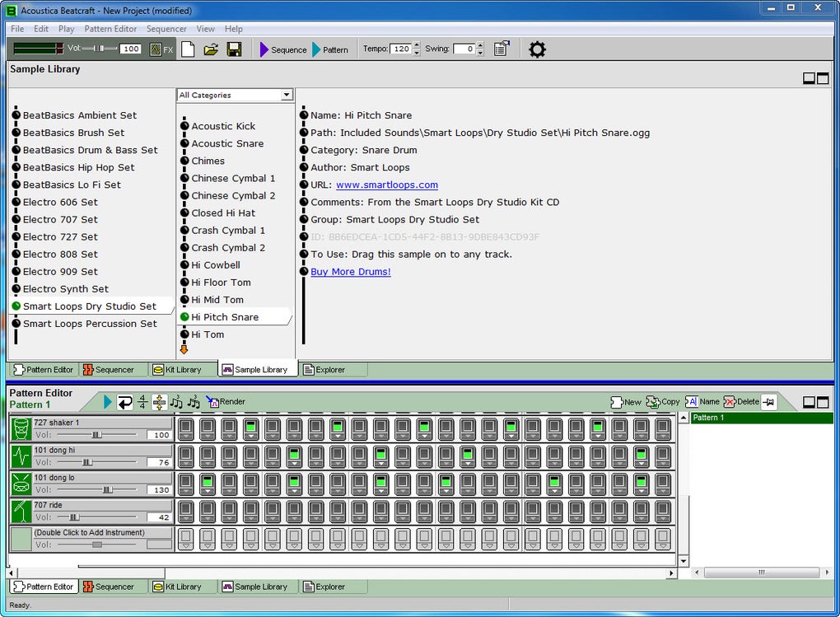Play the pattern with the Pattern button
840x617 pixels.
coord(329,49)
